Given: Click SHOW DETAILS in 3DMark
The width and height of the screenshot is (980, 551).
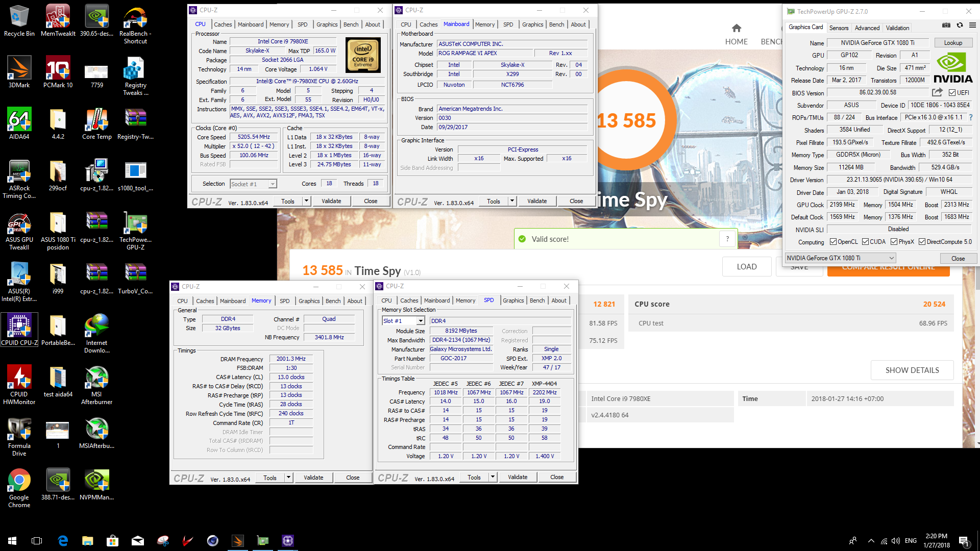Looking at the screenshot, I should click(x=912, y=370).
